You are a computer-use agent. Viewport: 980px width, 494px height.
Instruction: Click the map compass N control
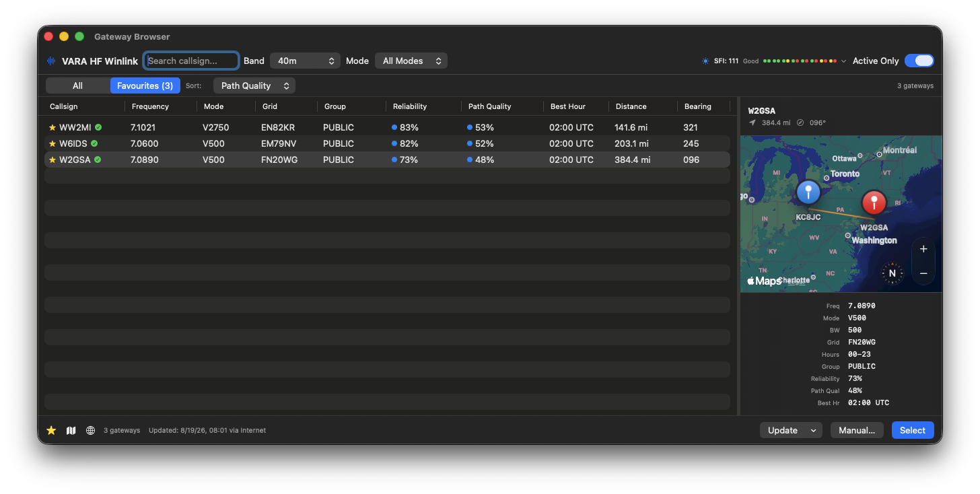(892, 273)
